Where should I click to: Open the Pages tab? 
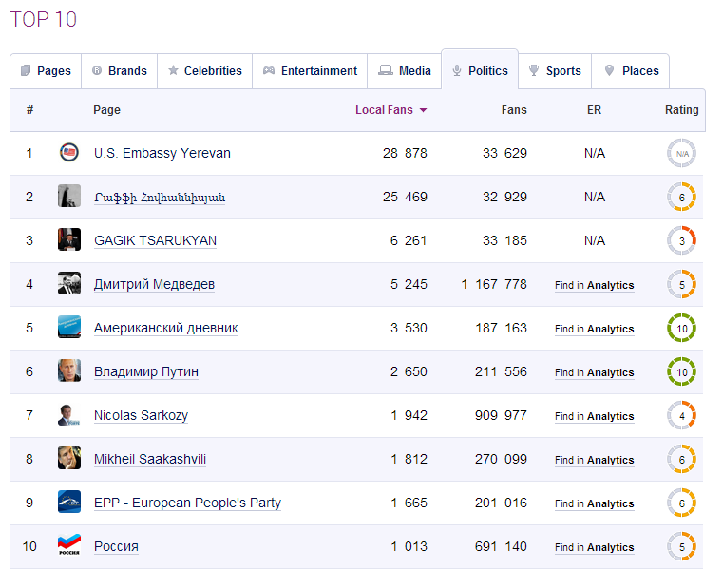tap(46, 71)
